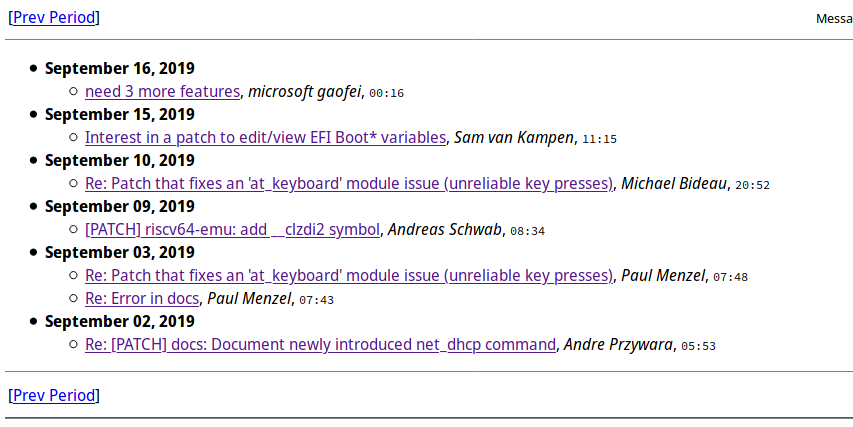The height and width of the screenshot is (427, 853).
Task: Click the "September 15, 2019" date heading
Action: click(120, 115)
